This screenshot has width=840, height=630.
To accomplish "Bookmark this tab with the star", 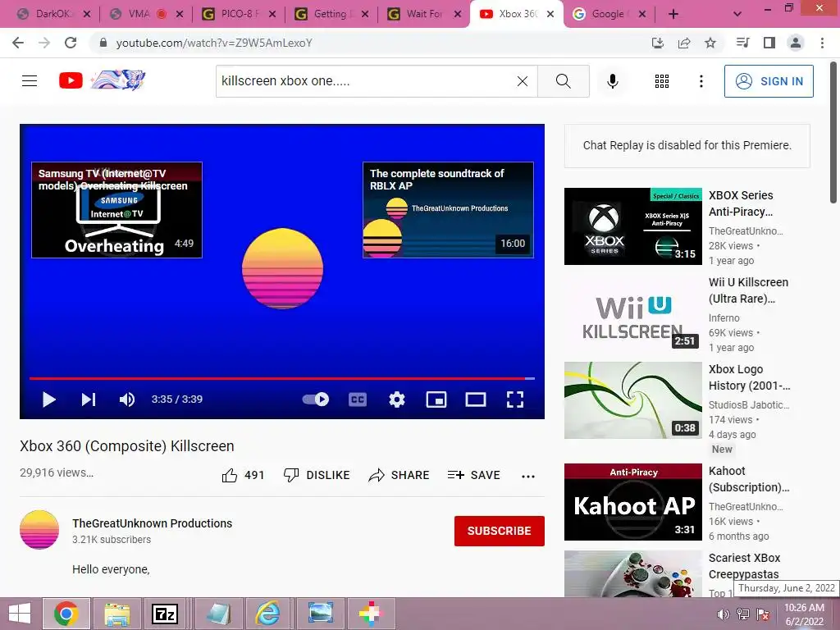I will click(710, 43).
